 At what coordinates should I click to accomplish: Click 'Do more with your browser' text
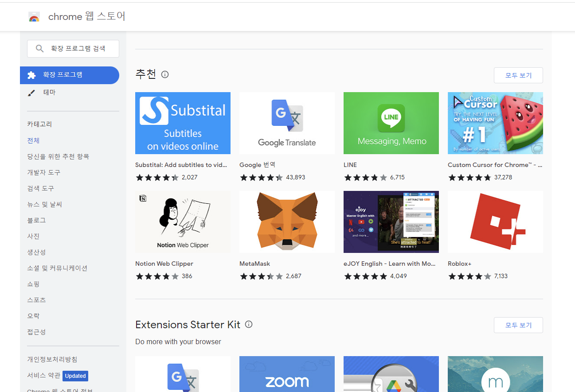click(178, 342)
